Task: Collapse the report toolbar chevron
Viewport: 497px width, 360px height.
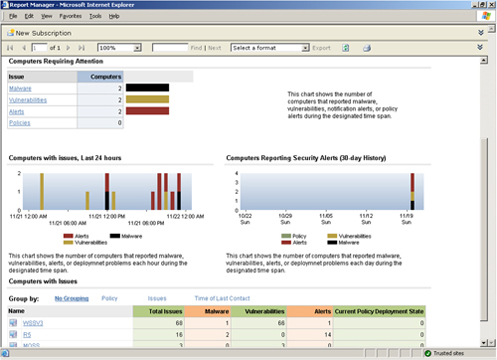Action: [x=480, y=47]
